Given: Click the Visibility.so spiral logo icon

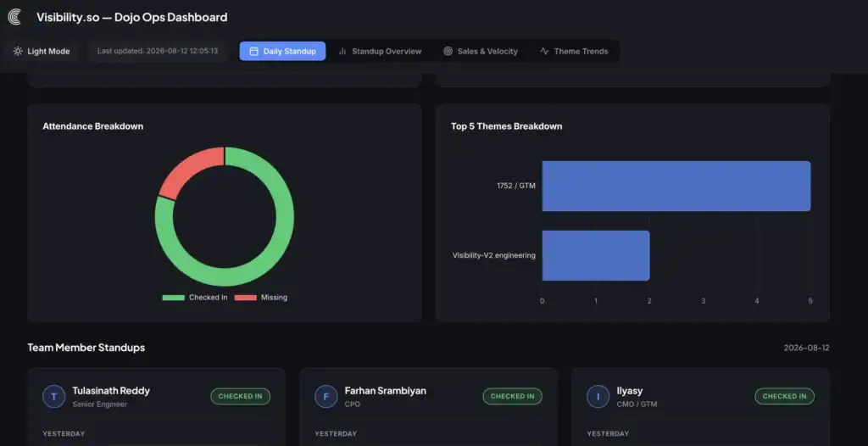Looking at the screenshot, I should tap(15, 17).
